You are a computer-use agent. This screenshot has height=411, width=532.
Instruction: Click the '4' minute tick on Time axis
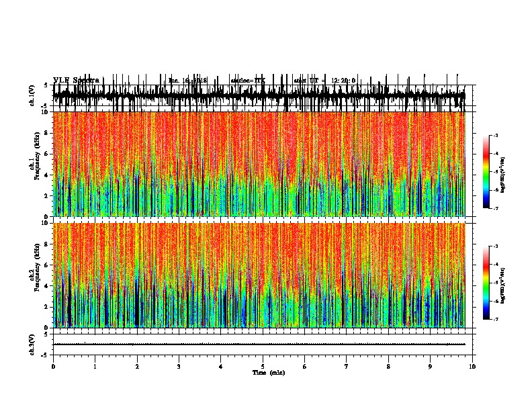221,367
